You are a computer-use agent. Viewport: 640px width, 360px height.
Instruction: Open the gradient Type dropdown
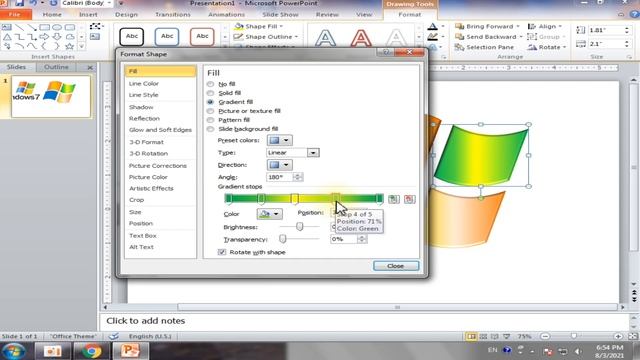313,153
